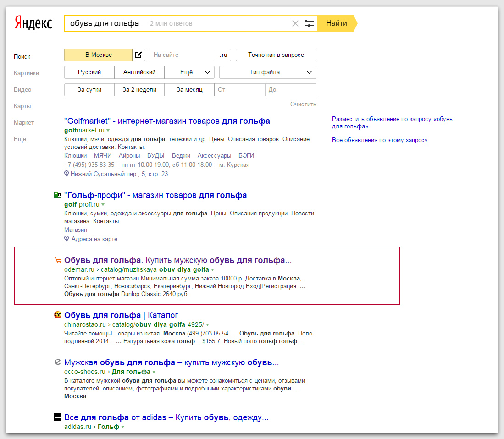The width and height of the screenshot is (504, 439).
Task: Open 'Разместить объявление по запросу' link
Action: [392, 123]
